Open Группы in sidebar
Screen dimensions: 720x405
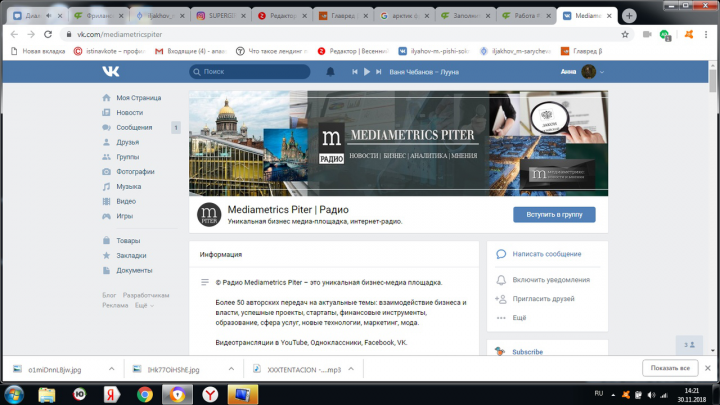(x=128, y=157)
